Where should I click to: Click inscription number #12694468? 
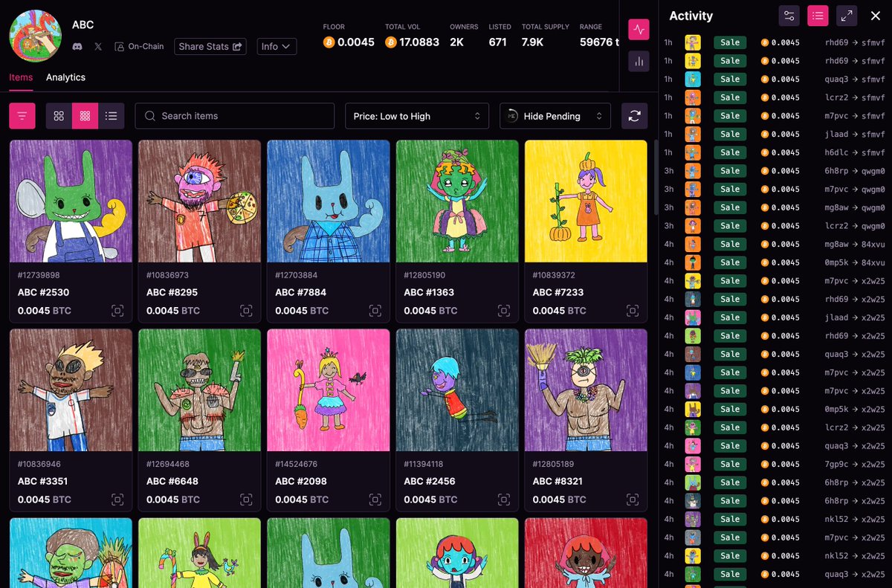point(167,464)
